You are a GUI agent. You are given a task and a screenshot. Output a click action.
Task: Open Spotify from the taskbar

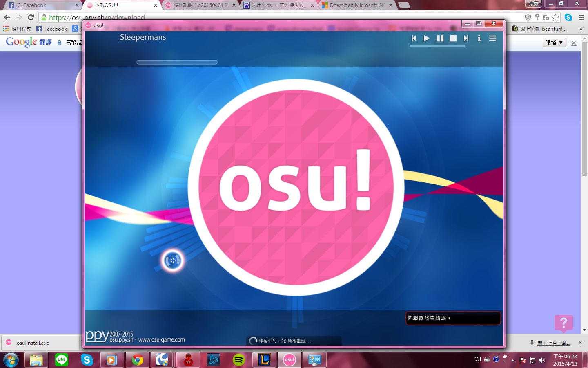tap(239, 360)
